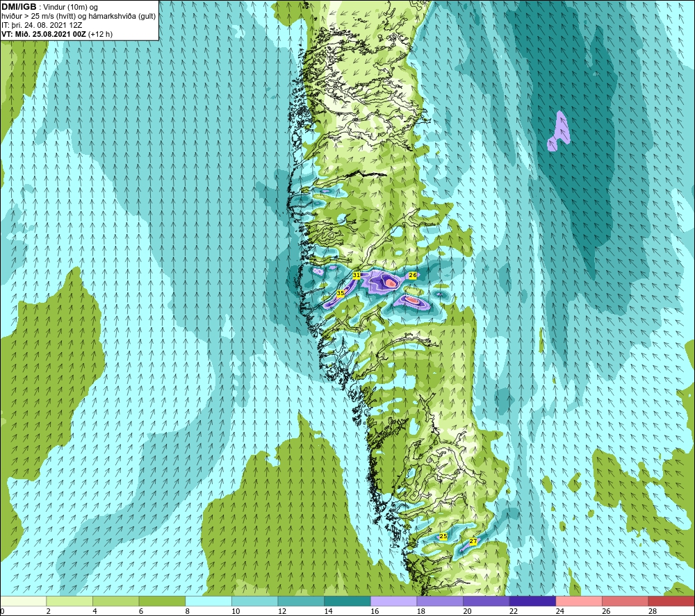Screen dimensions: 695x616
Task: Pick the teal 12–14 m/s scale swatch
Action: click(x=301, y=601)
